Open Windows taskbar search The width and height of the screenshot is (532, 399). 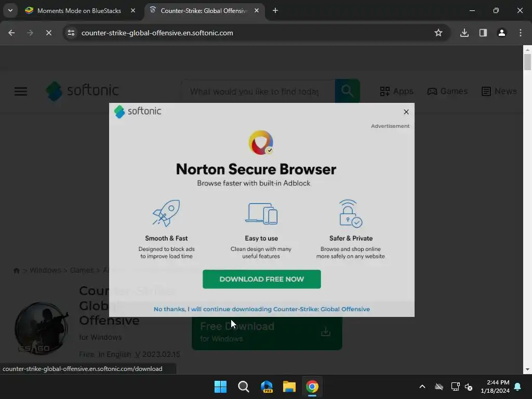243,387
